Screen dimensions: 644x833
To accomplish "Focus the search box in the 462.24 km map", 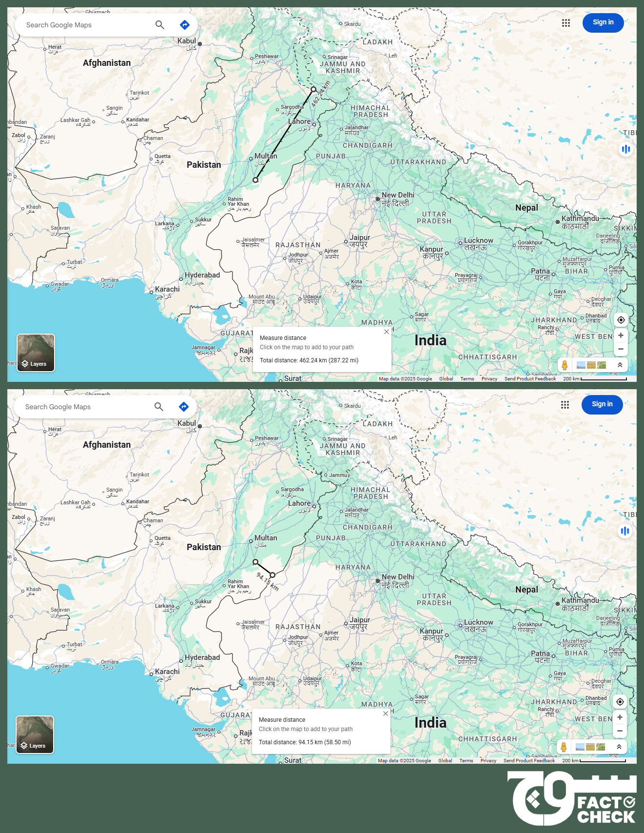I will (85, 25).
